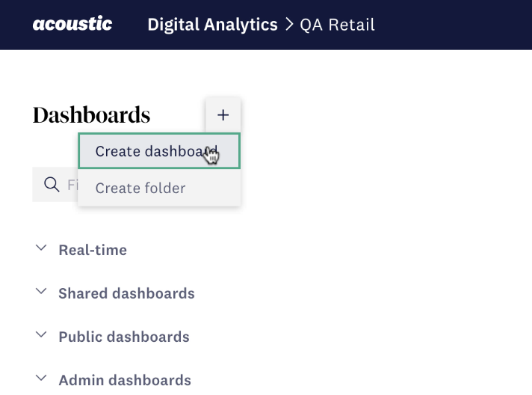Open the Public dashboards folder label
This screenshot has height=395, width=532.
124,337
